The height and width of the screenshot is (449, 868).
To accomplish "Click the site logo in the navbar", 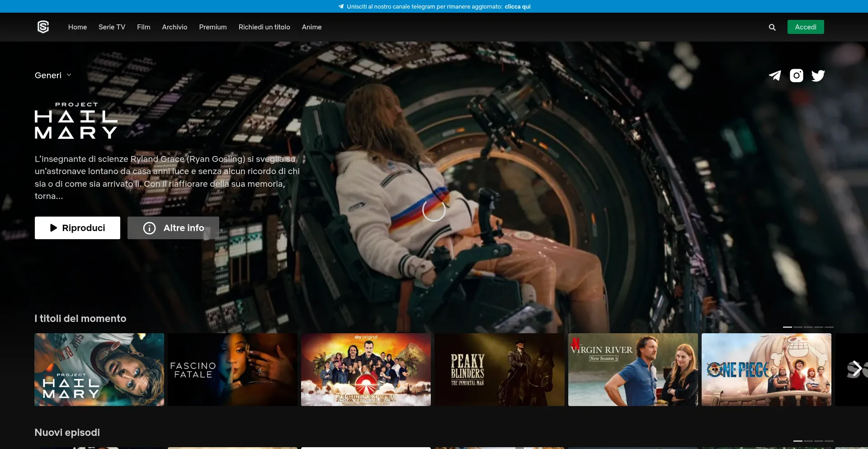I will pyautogui.click(x=43, y=27).
